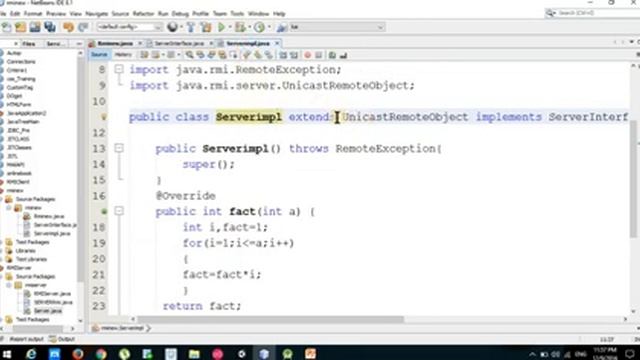Click the Uncomment lines icon
The width and height of the screenshot is (640, 360).
(x=343, y=55)
